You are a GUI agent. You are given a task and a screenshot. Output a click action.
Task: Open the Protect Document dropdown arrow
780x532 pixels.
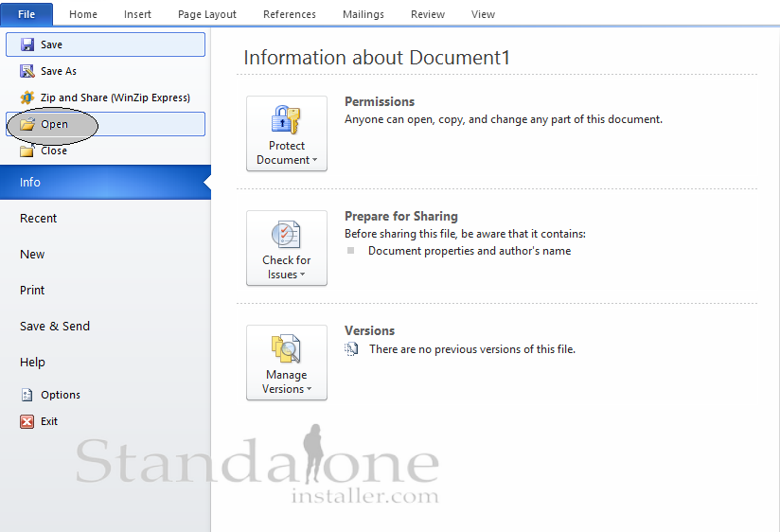(314, 160)
